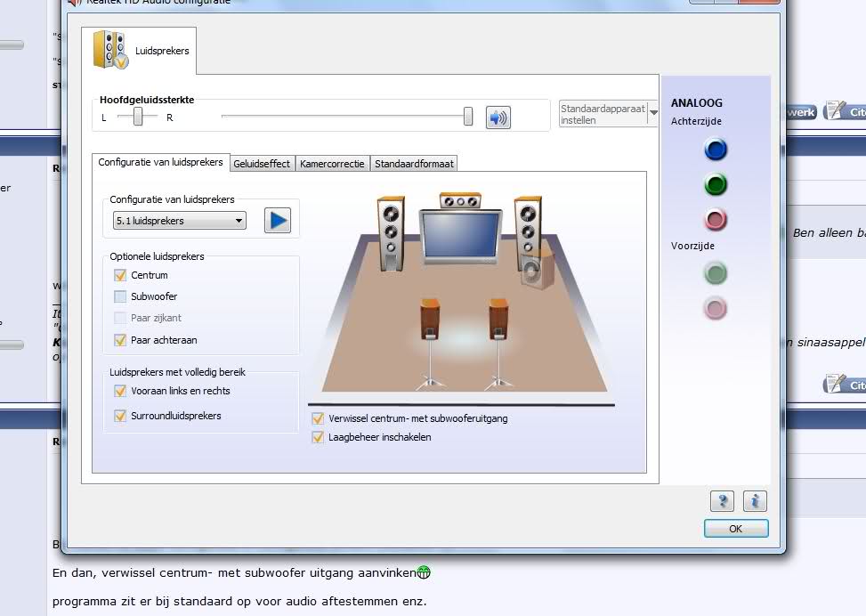
Task: Click the mute speaker volume button
Action: [498, 118]
